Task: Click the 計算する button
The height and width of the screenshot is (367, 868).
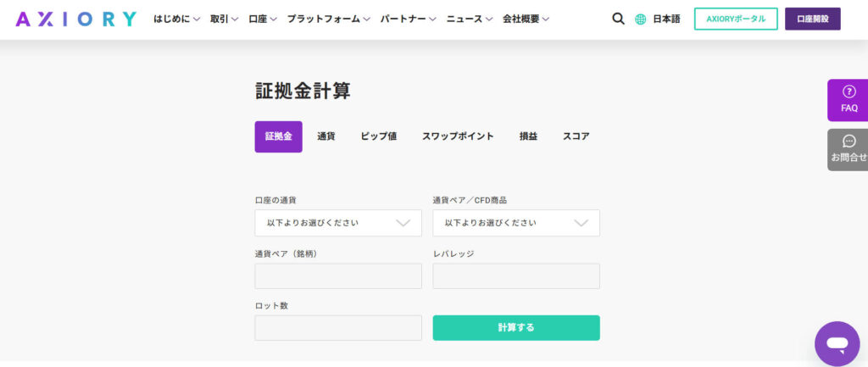Action: click(516, 328)
